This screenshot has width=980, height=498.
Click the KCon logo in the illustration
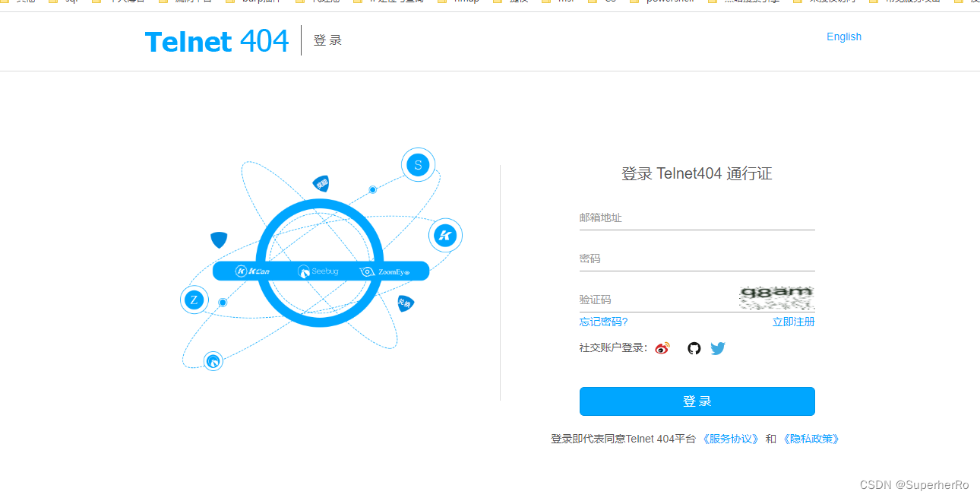click(x=253, y=271)
